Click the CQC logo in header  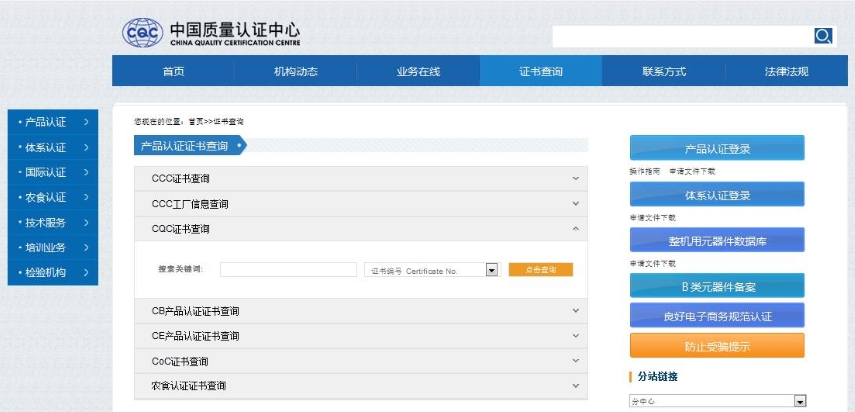pos(142,34)
